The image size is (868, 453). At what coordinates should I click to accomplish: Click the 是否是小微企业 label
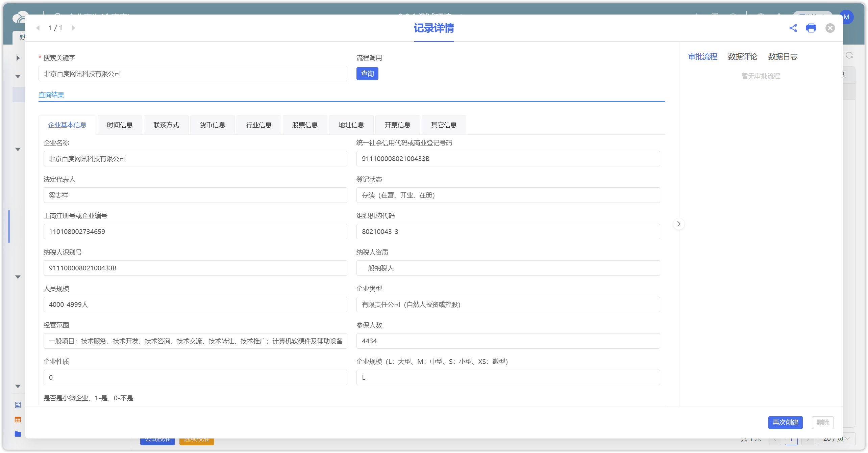point(88,398)
